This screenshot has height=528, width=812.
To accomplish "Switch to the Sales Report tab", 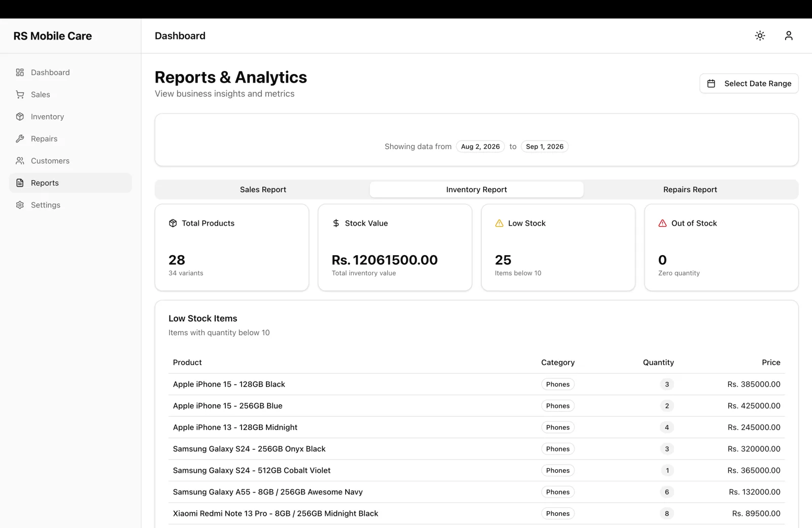I will pyautogui.click(x=263, y=190).
